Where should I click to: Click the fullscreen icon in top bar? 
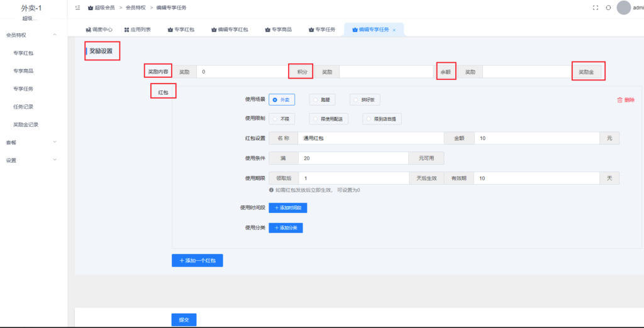(596, 8)
